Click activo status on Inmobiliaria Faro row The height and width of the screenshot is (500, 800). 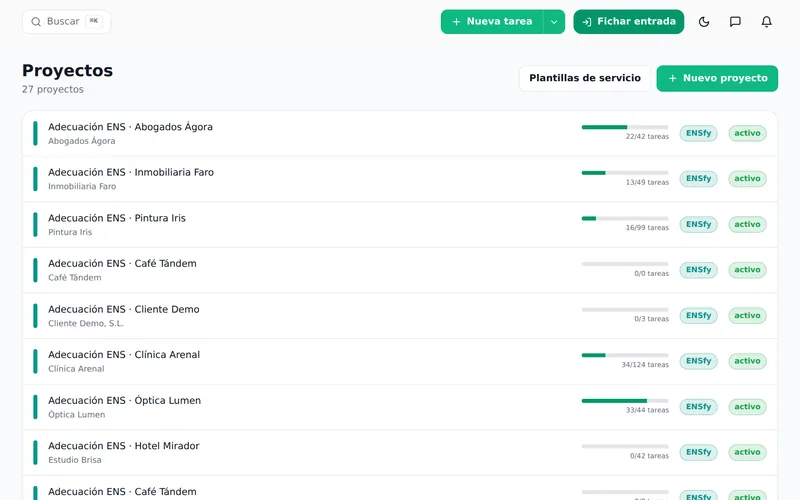[x=747, y=179]
